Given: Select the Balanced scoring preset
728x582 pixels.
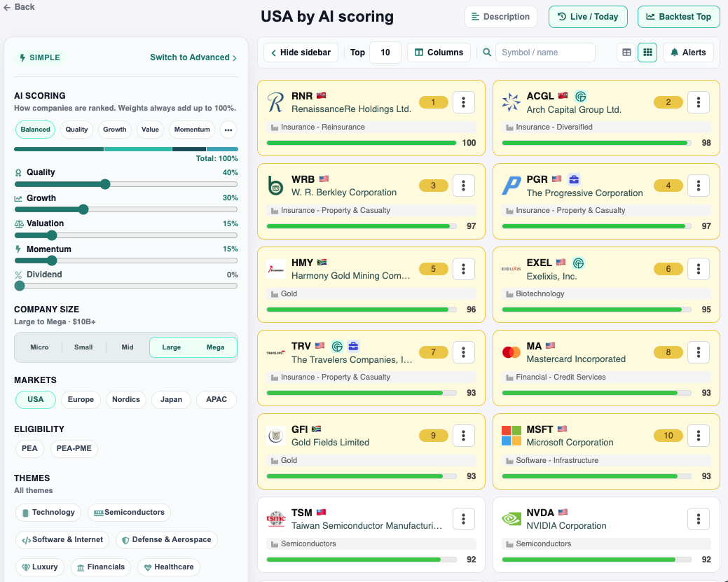Looking at the screenshot, I should (35, 130).
